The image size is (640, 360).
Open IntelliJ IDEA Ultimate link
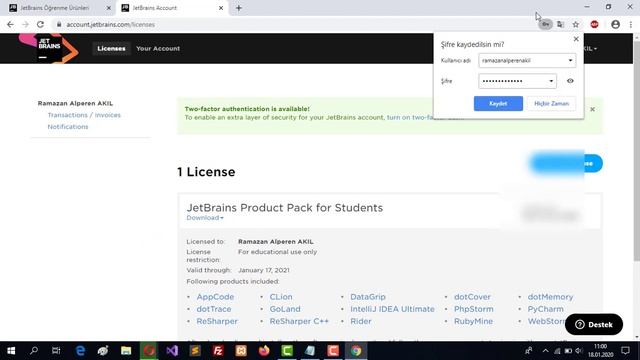pos(392,309)
